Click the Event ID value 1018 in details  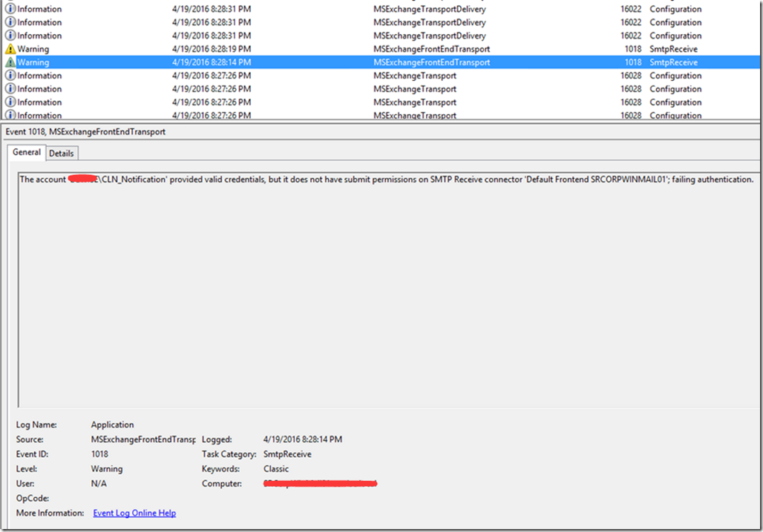(99, 454)
